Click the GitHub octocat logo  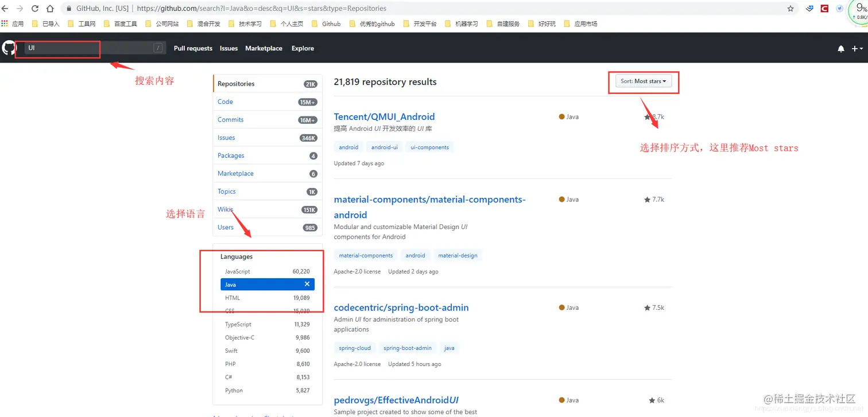tap(9, 48)
